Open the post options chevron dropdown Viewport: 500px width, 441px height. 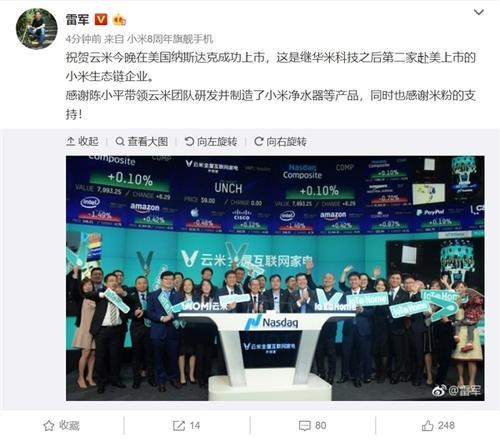[x=479, y=13]
